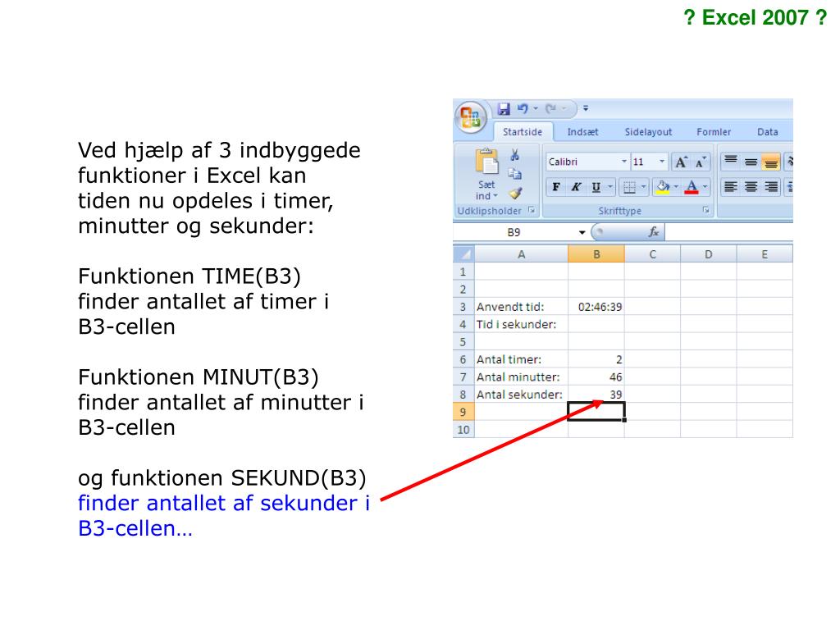Open the borders dropdown arrow
The width and height of the screenshot is (840, 630).
click(x=644, y=187)
